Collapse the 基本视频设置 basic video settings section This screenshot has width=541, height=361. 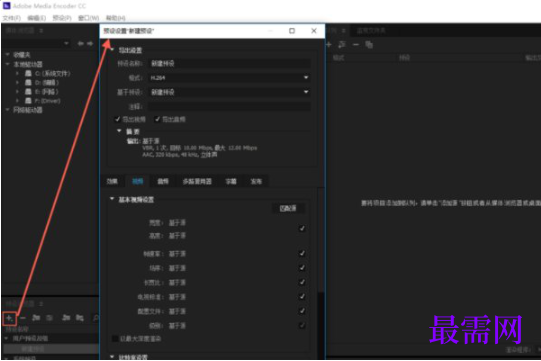112,199
